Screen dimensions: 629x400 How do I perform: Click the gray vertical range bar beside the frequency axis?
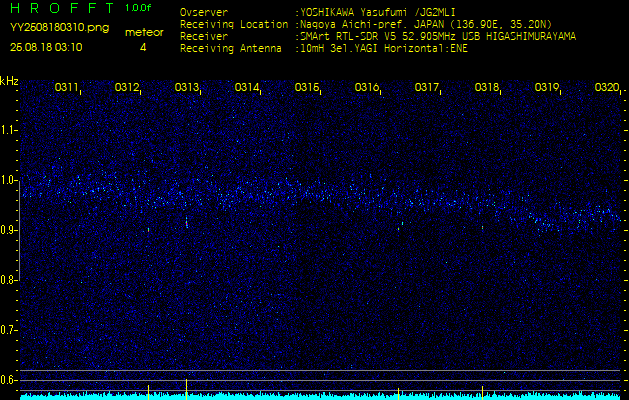(19, 230)
